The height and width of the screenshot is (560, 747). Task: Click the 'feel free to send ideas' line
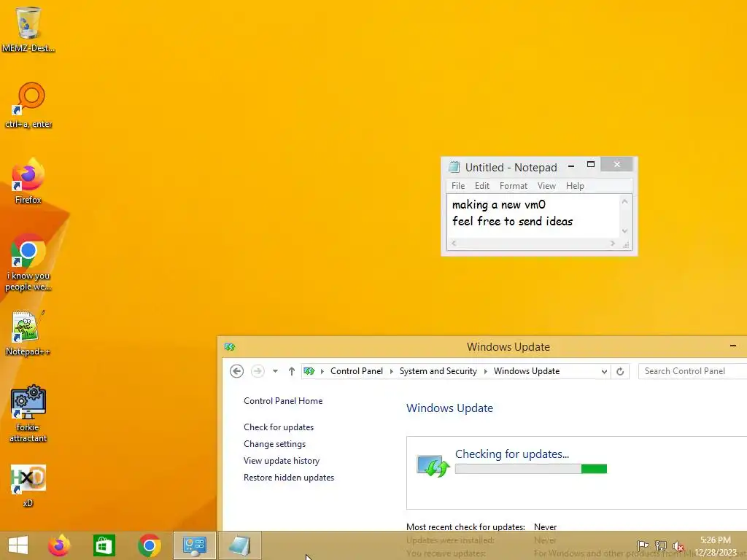point(512,222)
